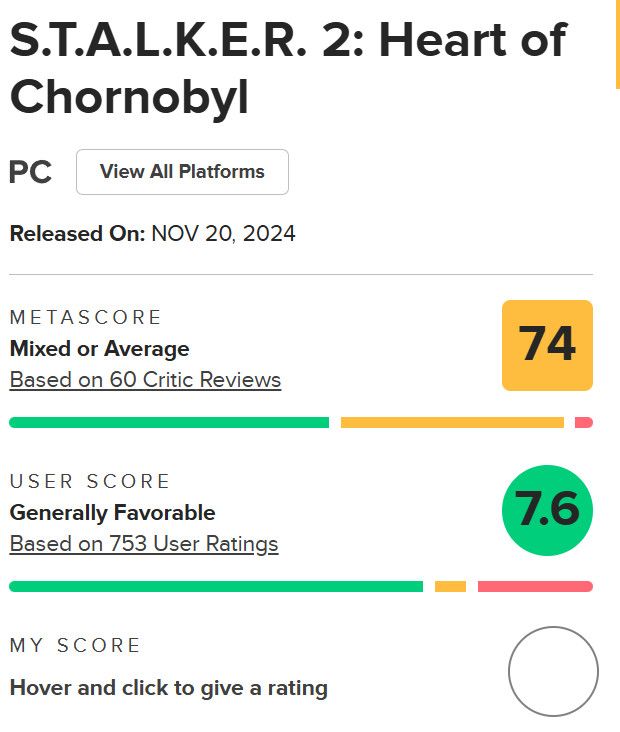Click the View All Platforms button

point(182,172)
